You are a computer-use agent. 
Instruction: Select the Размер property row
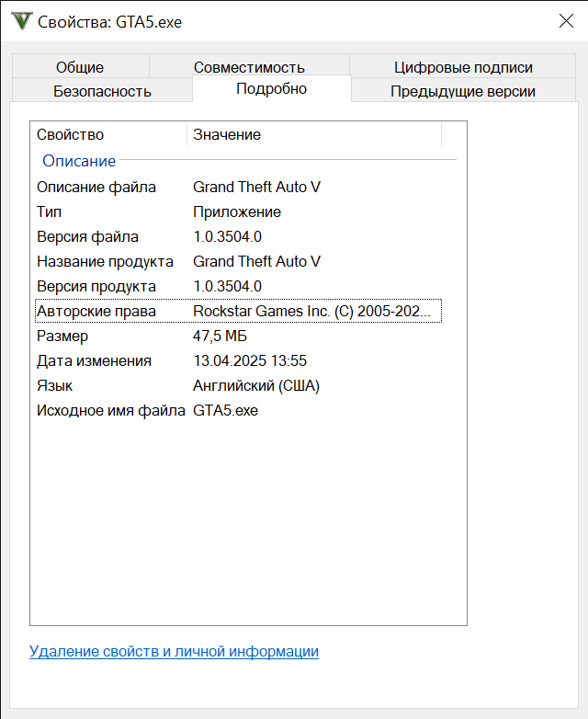62,336
